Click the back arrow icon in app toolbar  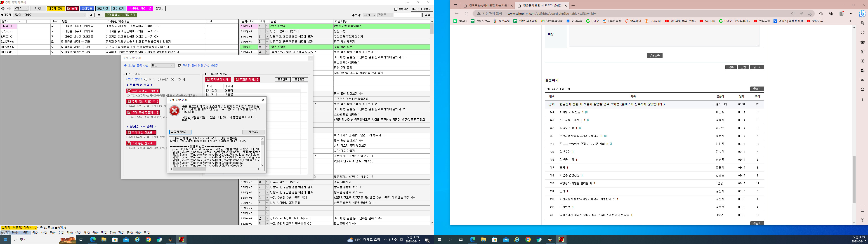point(3,8)
